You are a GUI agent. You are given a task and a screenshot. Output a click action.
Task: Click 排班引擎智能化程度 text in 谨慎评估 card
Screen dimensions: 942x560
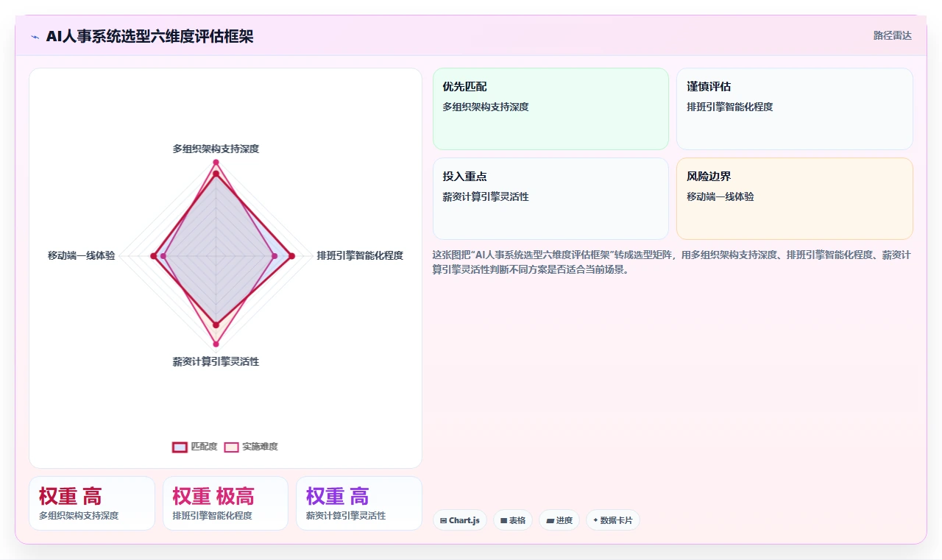730,107
